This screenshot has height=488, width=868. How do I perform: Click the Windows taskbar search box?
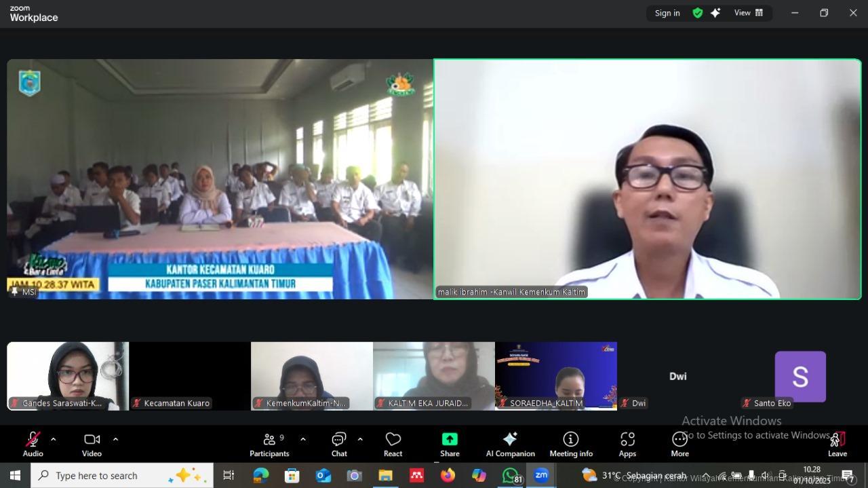pos(122,475)
